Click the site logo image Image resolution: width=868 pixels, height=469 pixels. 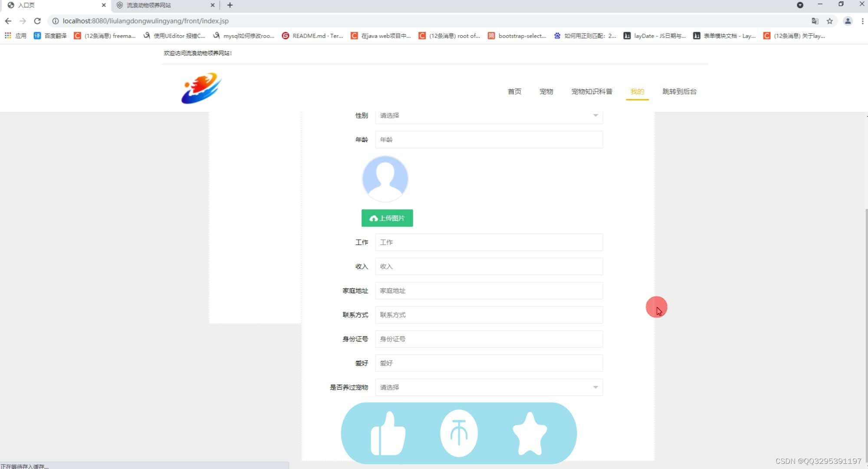(201, 89)
